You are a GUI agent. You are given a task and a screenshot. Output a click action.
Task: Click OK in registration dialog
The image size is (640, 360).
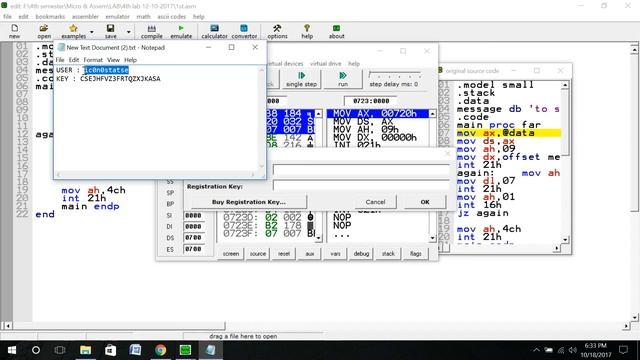(x=425, y=202)
